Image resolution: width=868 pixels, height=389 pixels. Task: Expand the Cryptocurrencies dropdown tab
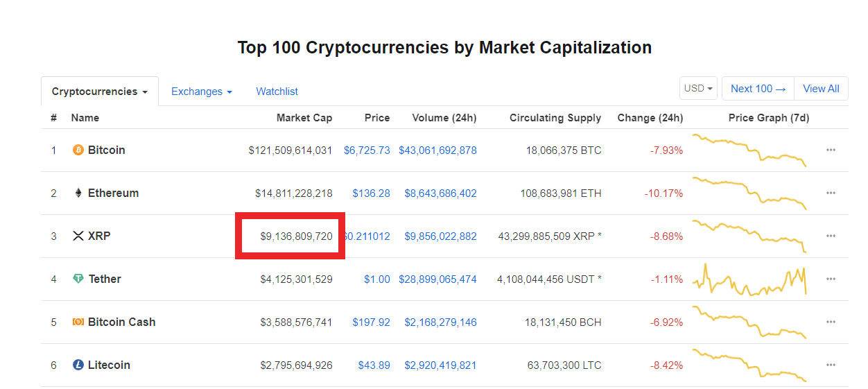[100, 92]
